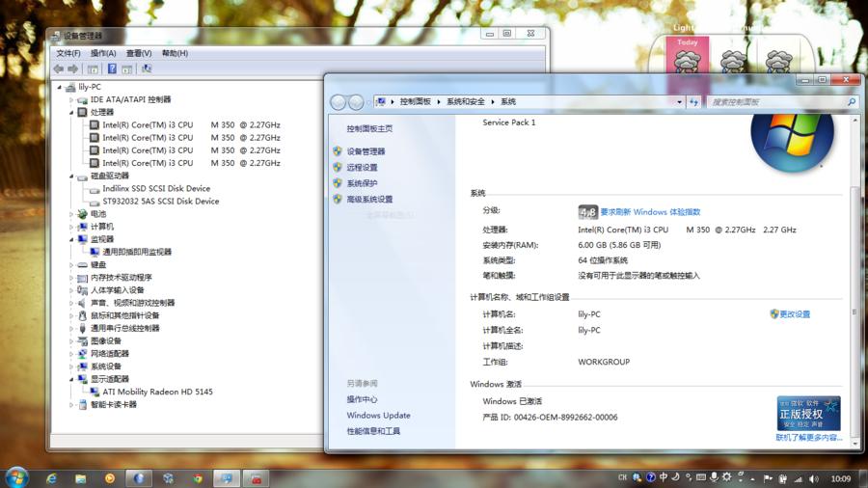
Task: Click the blue Help icon in Device Manager toolbar
Action: click(x=112, y=68)
